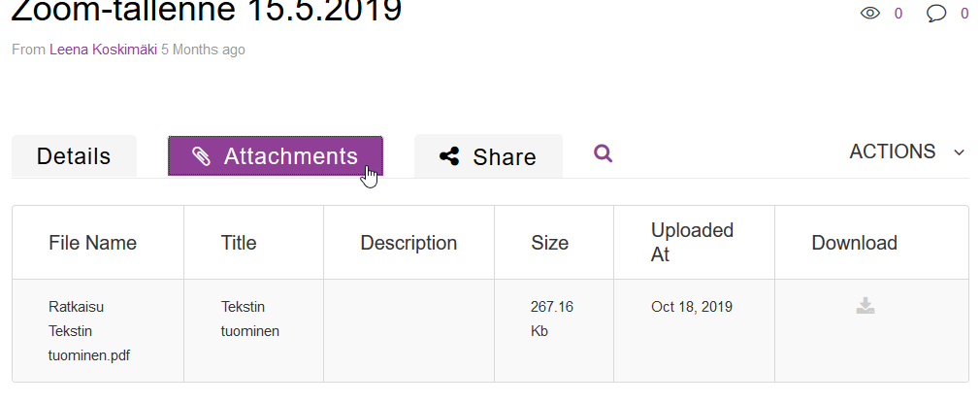Click the chevron arrow next to ACTIONS
Screen dimensions: 980x404
960,152
